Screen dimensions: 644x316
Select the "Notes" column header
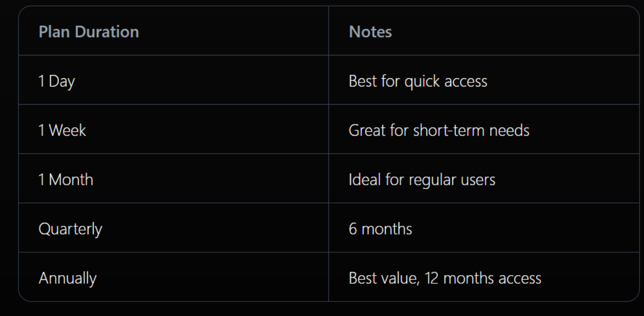click(370, 32)
